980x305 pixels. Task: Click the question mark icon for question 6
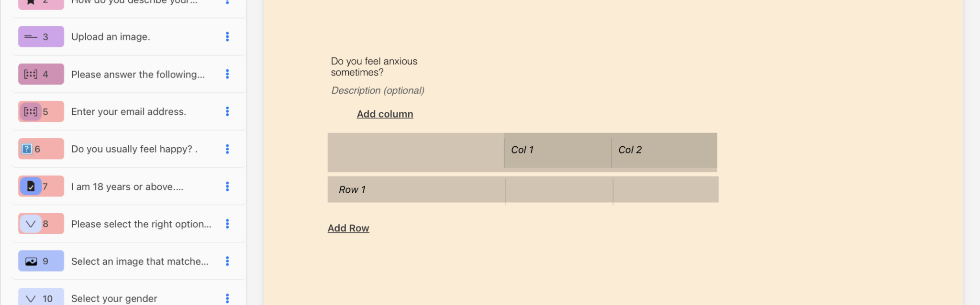pyautogui.click(x=27, y=149)
